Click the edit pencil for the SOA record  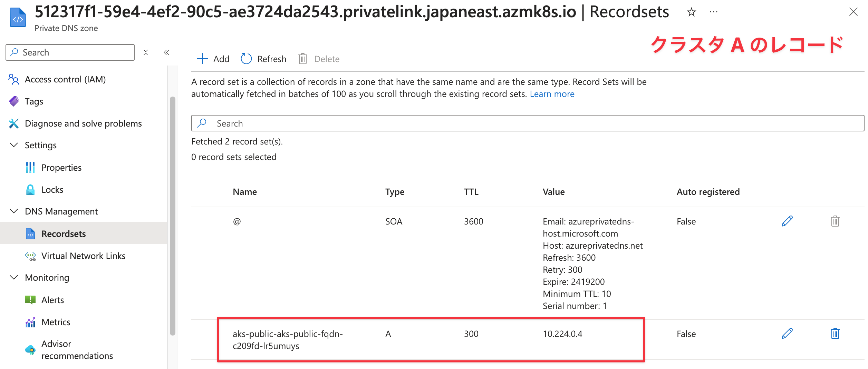pyautogui.click(x=787, y=221)
